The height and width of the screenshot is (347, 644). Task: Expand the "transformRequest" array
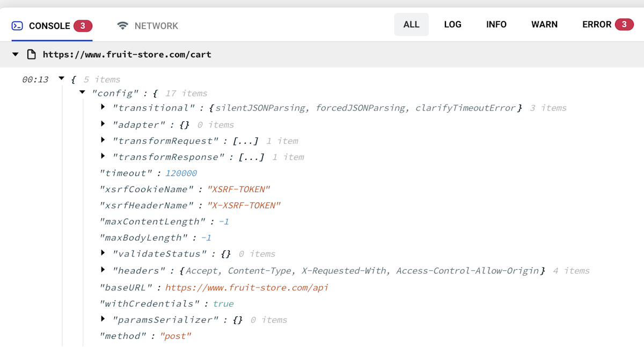(103, 141)
